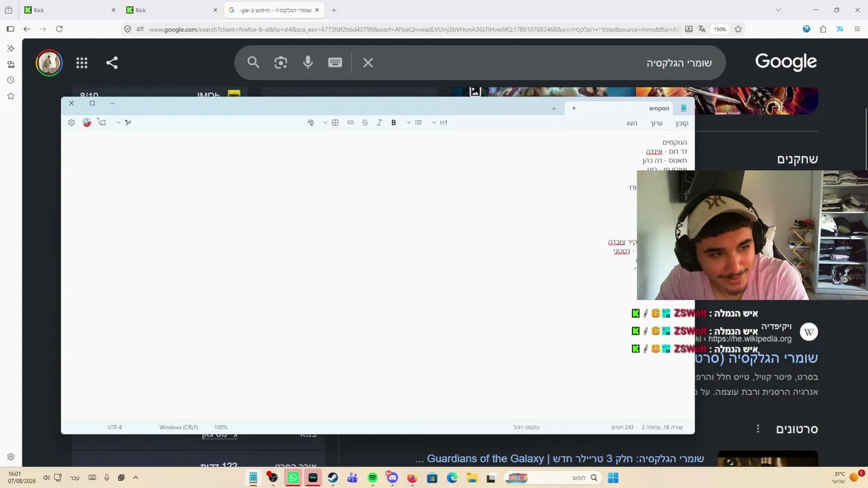868x488 pixels.
Task: Click the Google search magnifier icon
Action: click(x=254, y=62)
